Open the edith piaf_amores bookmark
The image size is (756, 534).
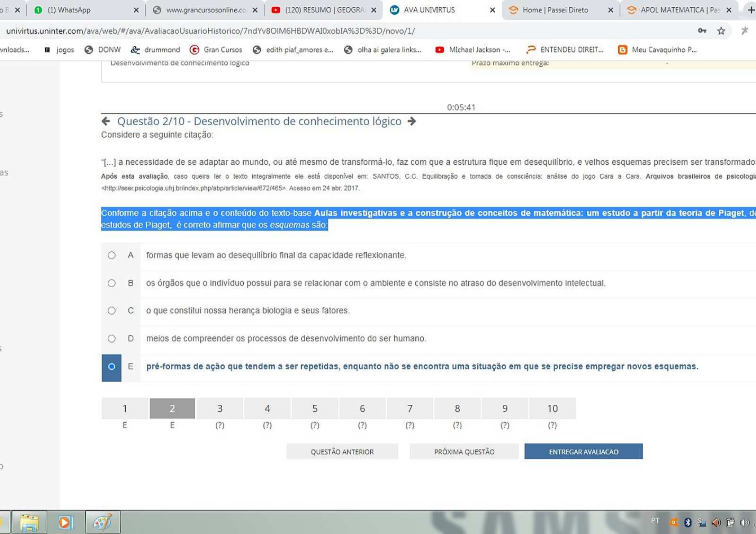click(x=293, y=50)
